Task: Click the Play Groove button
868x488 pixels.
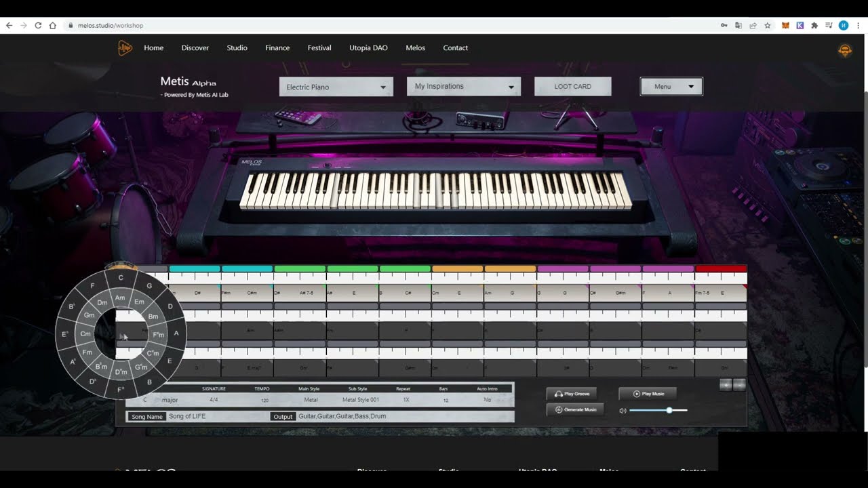Action: coord(572,394)
